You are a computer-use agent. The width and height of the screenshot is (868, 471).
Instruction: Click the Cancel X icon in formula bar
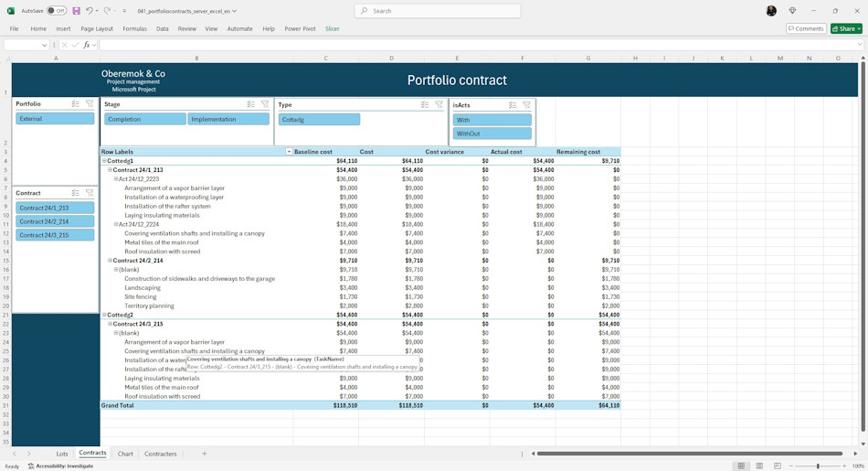tap(65, 45)
